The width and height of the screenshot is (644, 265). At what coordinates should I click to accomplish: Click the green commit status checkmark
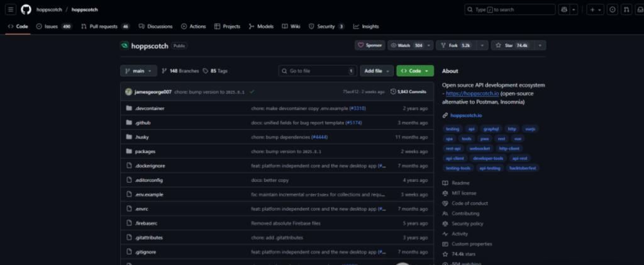tap(252, 91)
